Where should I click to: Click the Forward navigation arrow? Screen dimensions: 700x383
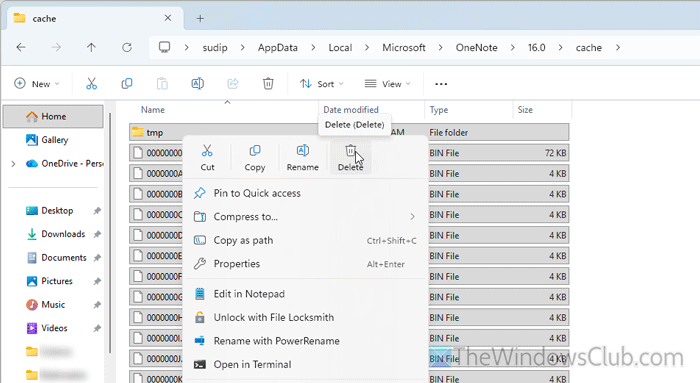coord(56,47)
